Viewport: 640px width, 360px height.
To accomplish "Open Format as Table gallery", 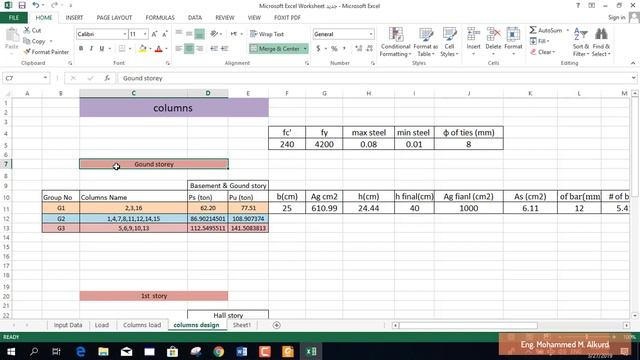I will point(426,42).
